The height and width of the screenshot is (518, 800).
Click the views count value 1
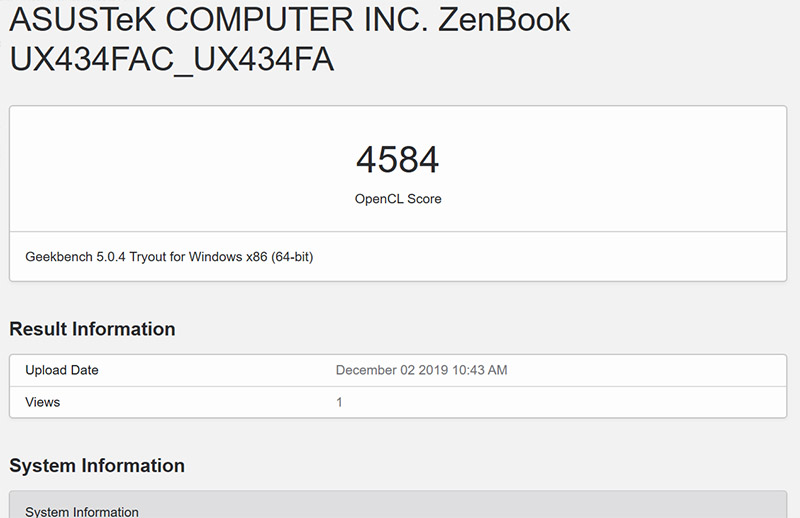point(340,402)
